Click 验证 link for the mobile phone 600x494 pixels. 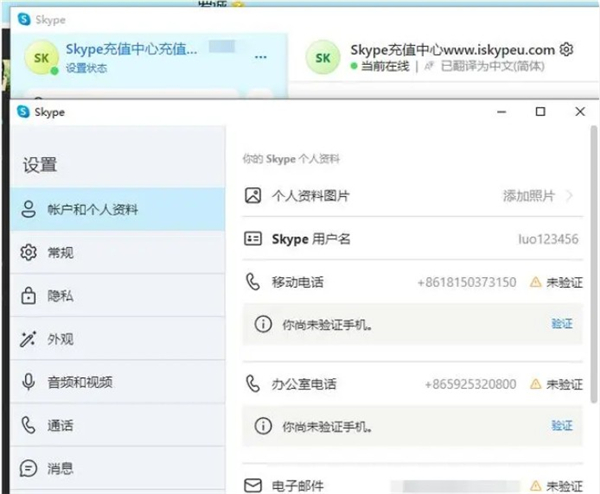point(562,324)
